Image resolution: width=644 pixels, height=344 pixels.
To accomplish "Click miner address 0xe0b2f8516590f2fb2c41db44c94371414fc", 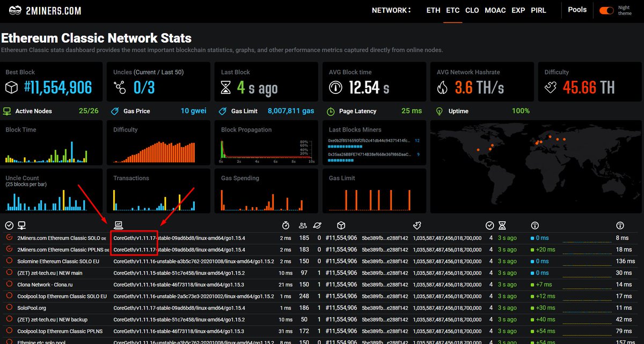I will (x=369, y=141).
